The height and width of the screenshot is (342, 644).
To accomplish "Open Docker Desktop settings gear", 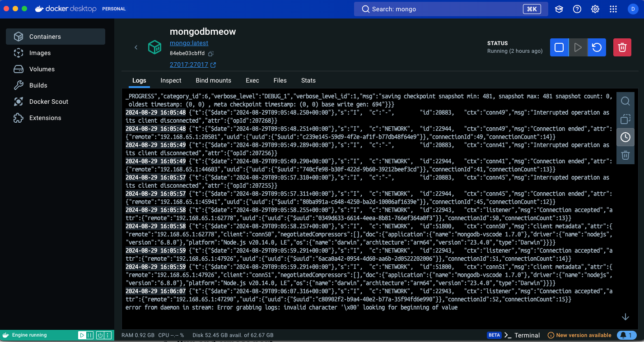I will click(x=595, y=9).
